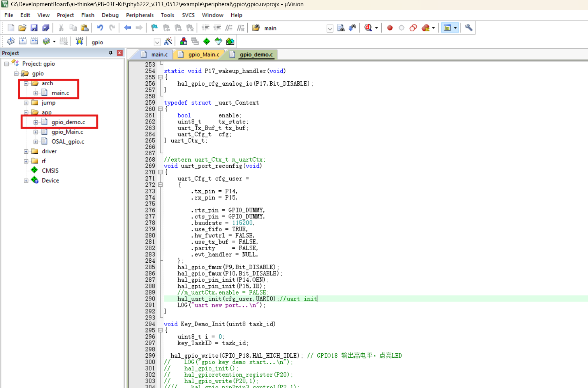This screenshot has height=388, width=588.
Task: Click the Save All icon
Action: [46, 28]
